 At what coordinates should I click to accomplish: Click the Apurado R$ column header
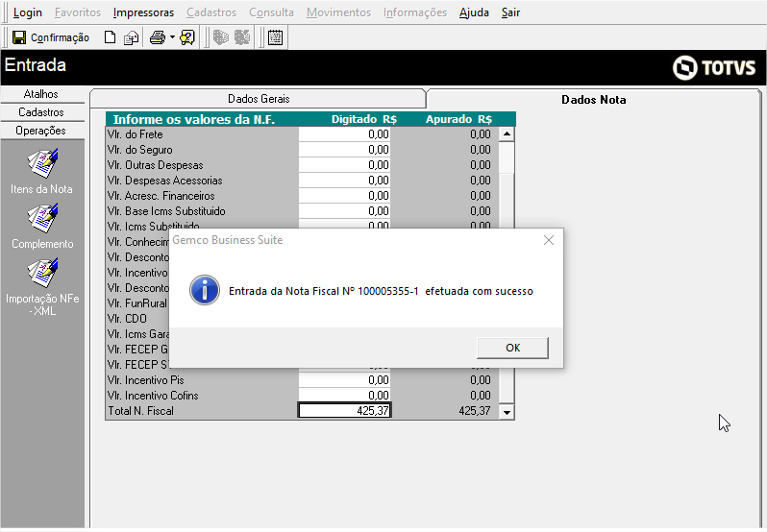[x=458, y=119]
